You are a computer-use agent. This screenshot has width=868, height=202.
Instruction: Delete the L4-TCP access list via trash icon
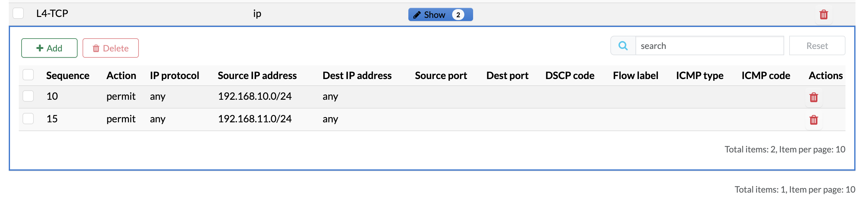pyautogui.click(x=823, y=14)
